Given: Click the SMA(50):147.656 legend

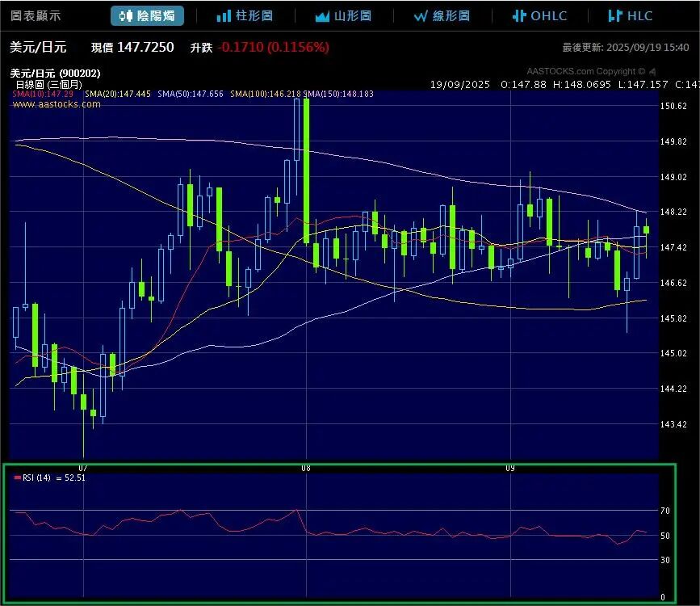Looking at the screenshot, I should click(x=191, y=94).
